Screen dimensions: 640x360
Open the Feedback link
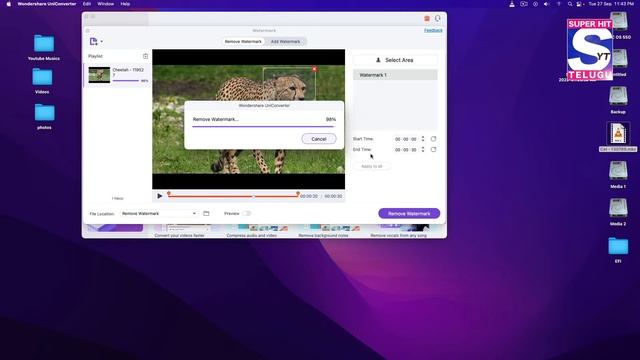point(433,30)
